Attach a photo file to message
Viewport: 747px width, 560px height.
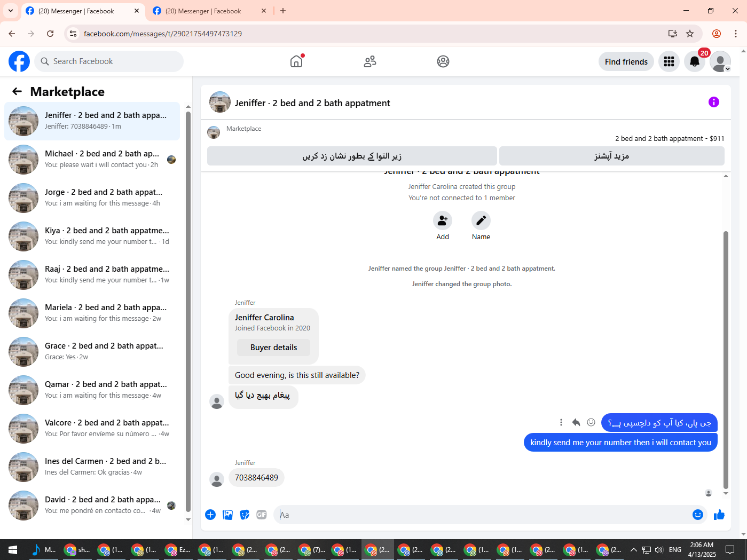point(227,515)
